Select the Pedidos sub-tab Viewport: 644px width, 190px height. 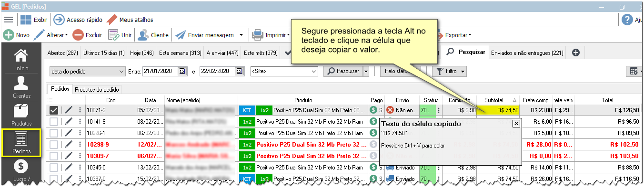(60, 89)
